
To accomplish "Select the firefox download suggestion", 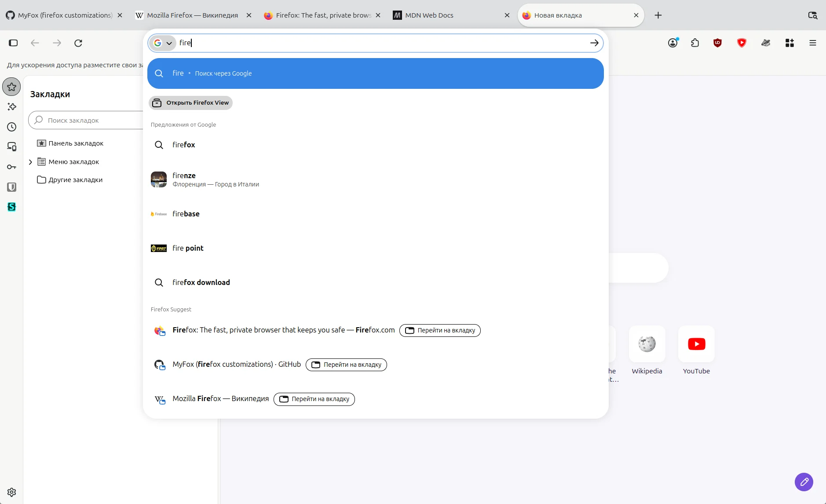I will (376, 282).
